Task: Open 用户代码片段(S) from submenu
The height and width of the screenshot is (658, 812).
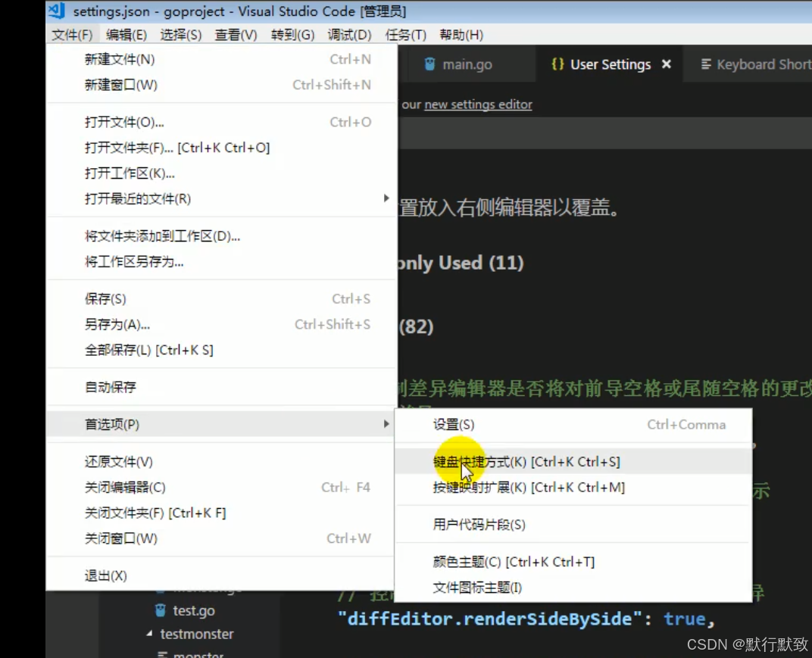Action: [x=573, y=525]
